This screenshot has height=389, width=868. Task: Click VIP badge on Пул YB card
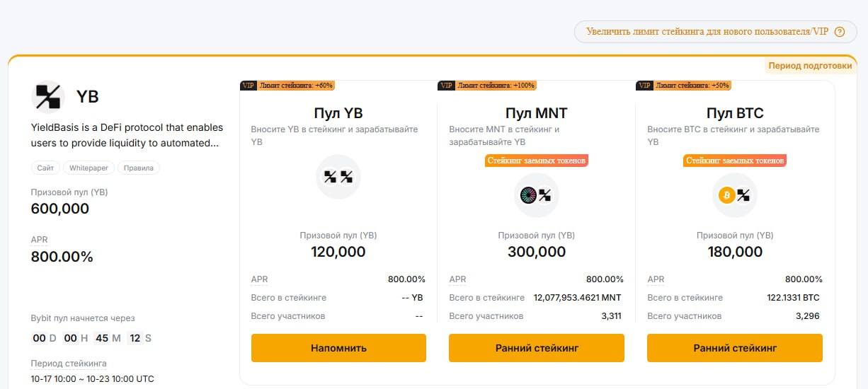coord(249,86)
